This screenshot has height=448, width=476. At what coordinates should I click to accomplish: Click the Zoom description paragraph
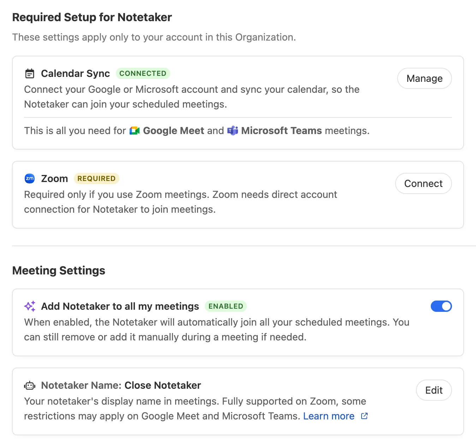coord(180,202)
